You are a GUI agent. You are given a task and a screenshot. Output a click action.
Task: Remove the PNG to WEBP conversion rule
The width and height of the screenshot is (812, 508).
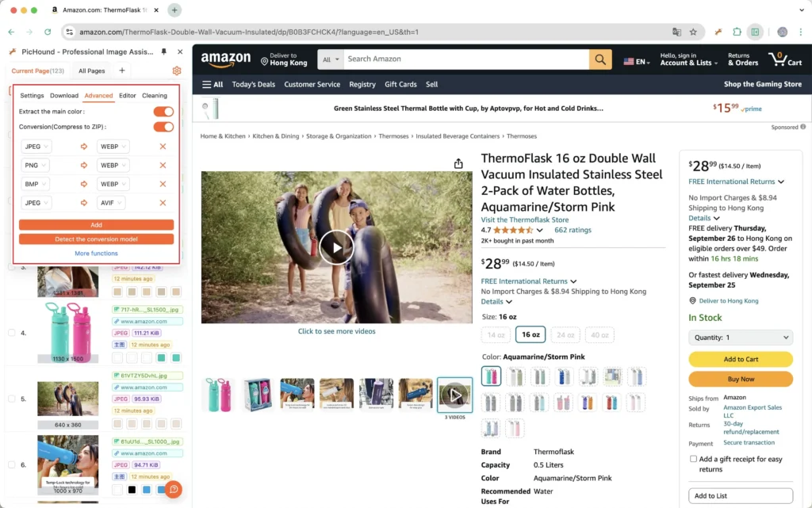[163, 165]
